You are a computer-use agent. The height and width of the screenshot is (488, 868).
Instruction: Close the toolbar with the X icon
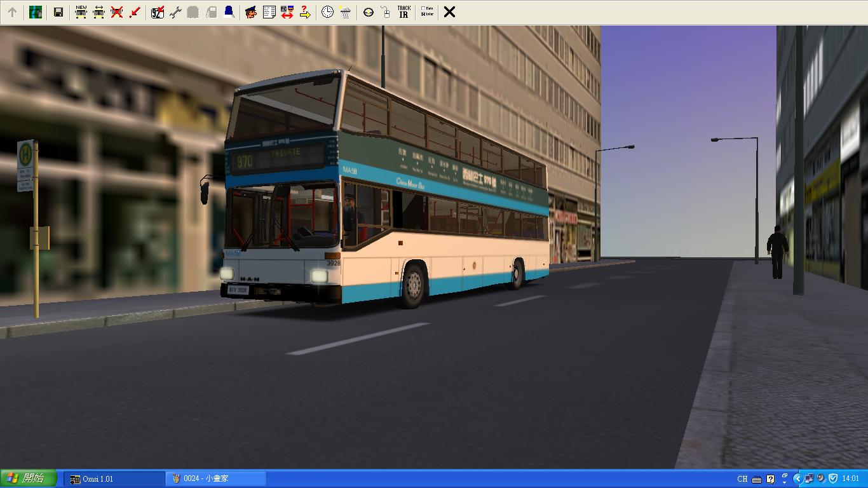449,12
